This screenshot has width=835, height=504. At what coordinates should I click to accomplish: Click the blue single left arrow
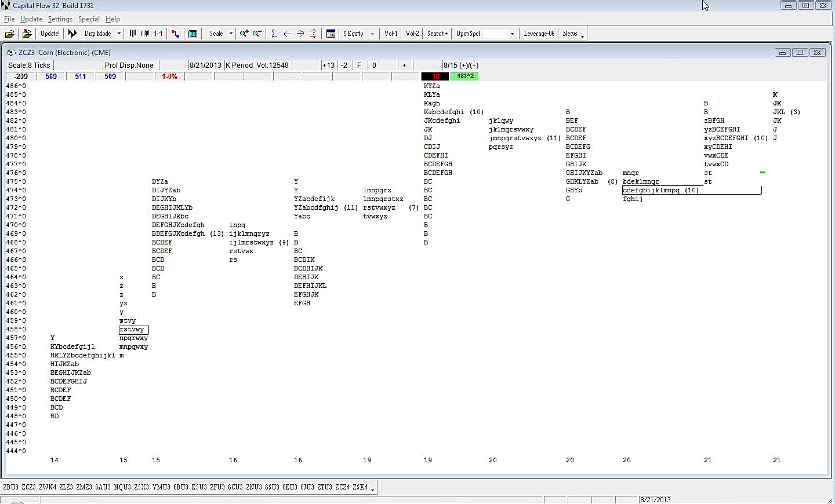287,34
